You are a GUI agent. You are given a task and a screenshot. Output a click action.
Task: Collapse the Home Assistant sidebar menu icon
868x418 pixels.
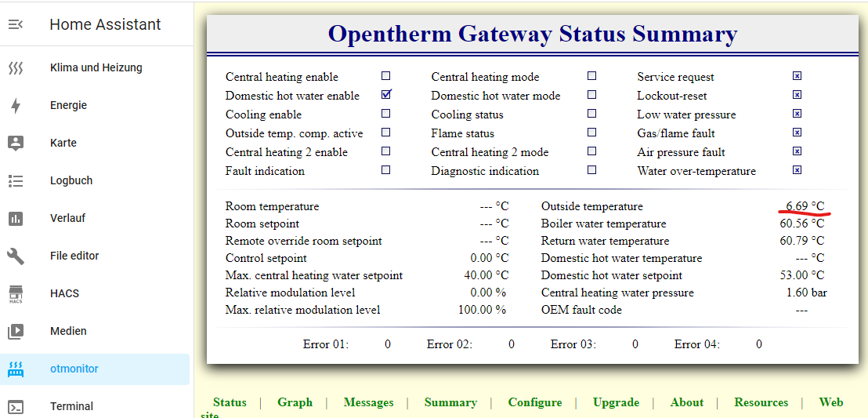click(16, 24)
